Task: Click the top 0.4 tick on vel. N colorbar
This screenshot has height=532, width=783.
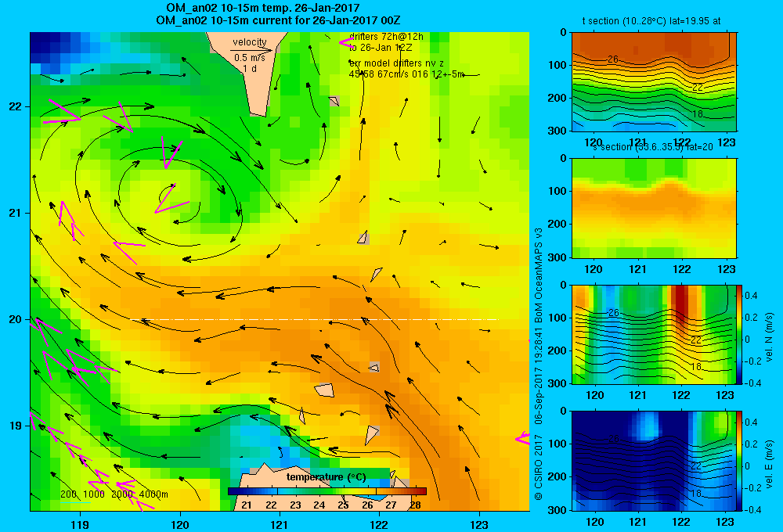Action: coord(751,296)
